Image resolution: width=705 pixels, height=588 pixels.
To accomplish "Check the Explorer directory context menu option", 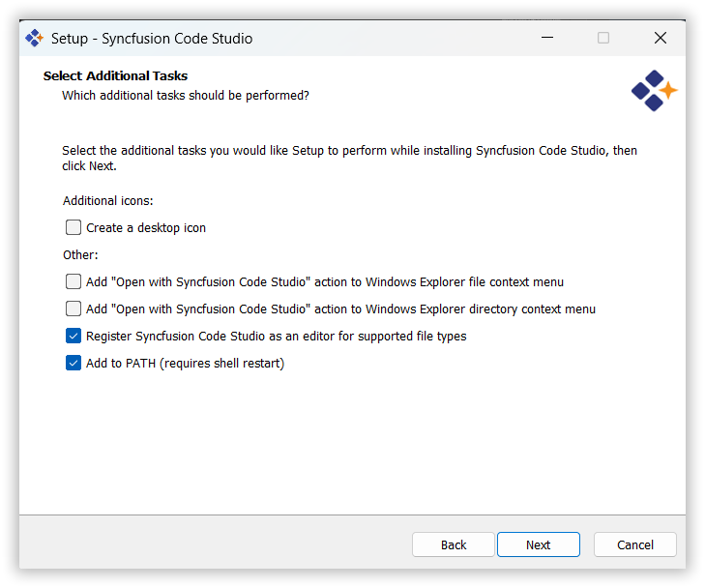I will (73, 309).
